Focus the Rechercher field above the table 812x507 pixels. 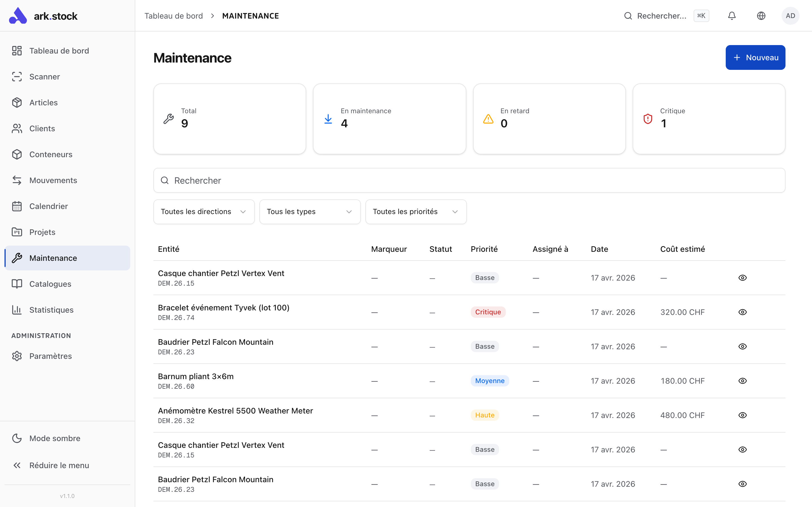coord(469,180)
